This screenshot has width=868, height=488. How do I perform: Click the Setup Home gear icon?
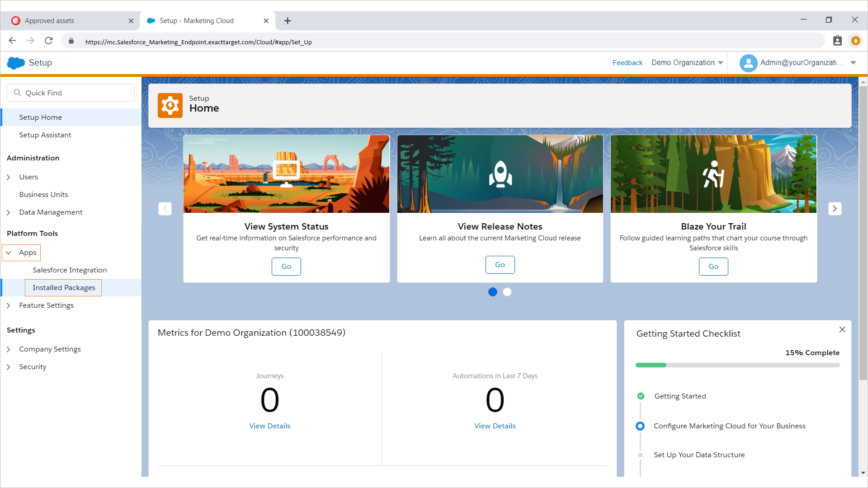click(170, 105)
